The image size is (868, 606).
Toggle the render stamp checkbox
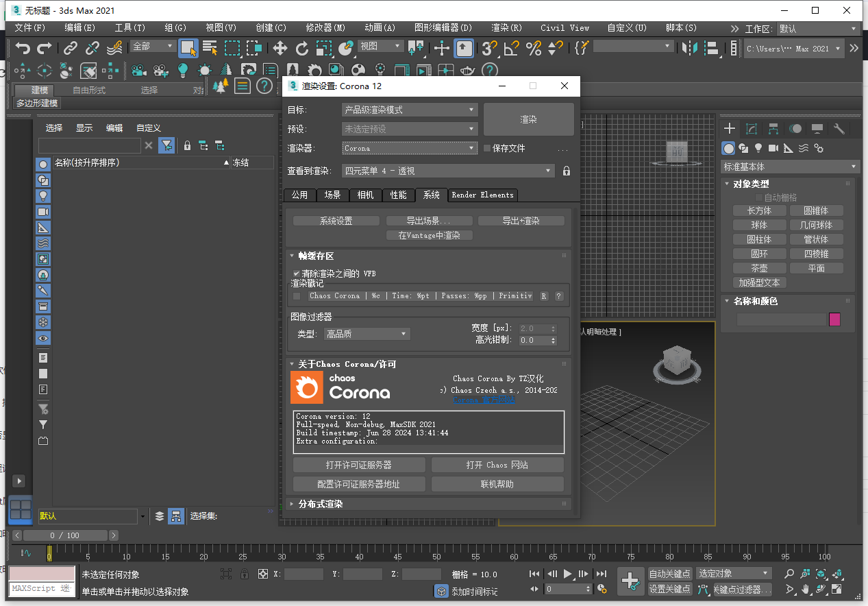297,296
